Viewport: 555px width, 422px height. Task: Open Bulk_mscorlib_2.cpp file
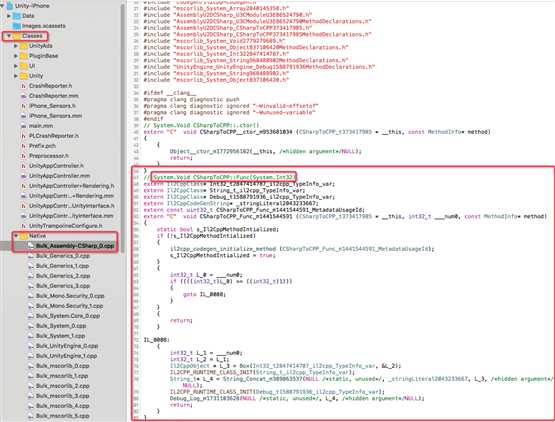pyautogui.click(x=62, y=386)
